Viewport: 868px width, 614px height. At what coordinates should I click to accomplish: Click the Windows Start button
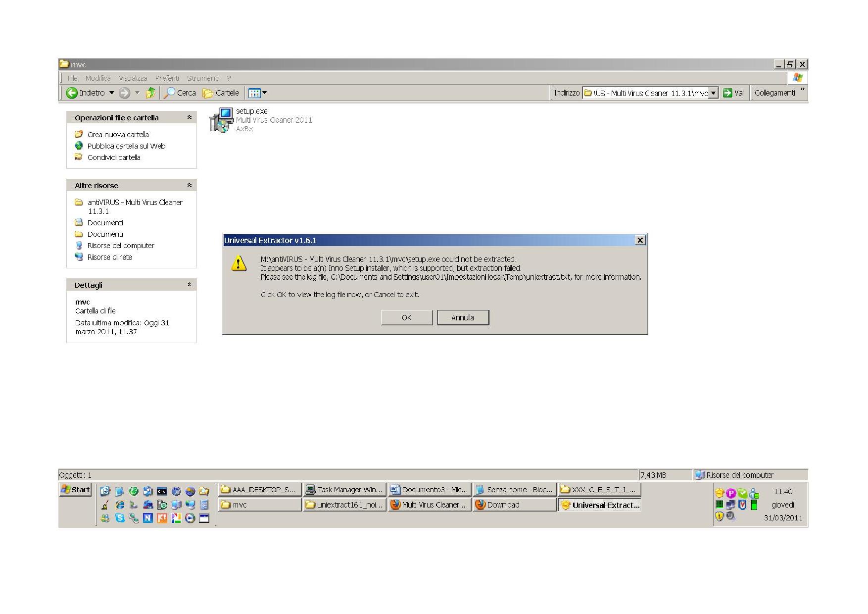[x=75, y=490]
